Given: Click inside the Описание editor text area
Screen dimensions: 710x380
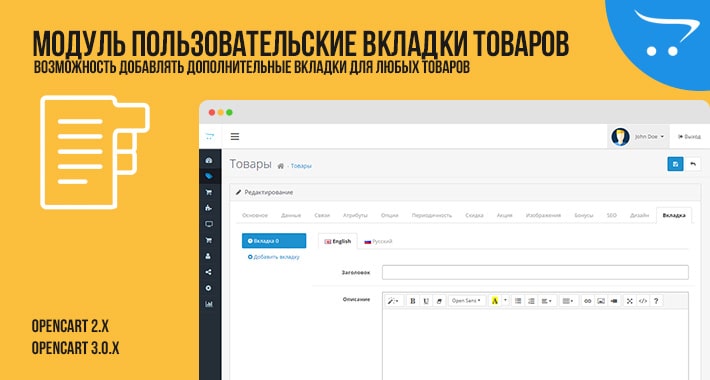Looking at the screenshot, I should click(x=535, y=344).
